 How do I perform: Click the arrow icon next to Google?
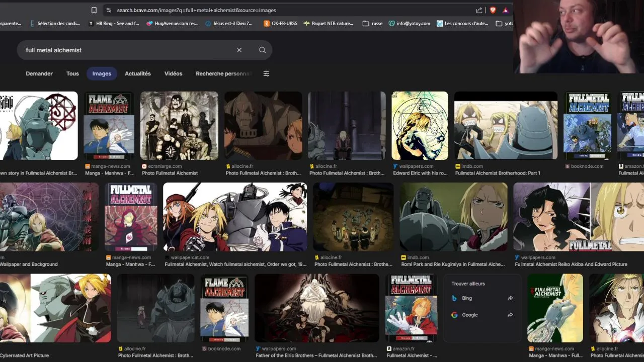coord(510,315)
